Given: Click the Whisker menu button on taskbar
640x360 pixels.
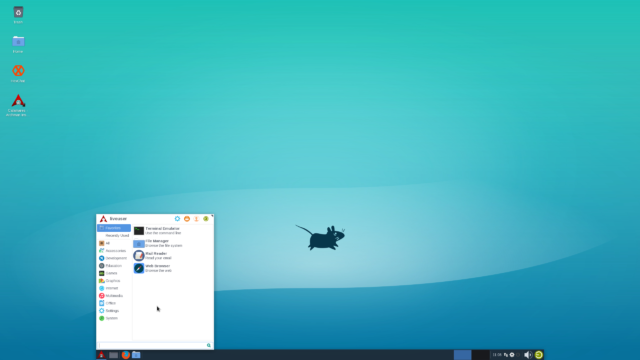Looking at the screenshot, I should pos(101,355).
